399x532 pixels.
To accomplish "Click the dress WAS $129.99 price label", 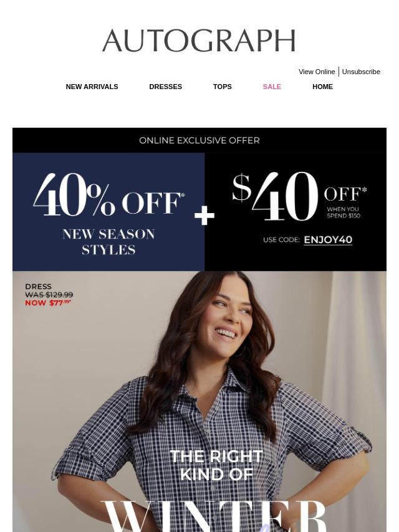I will pos(49,295).
